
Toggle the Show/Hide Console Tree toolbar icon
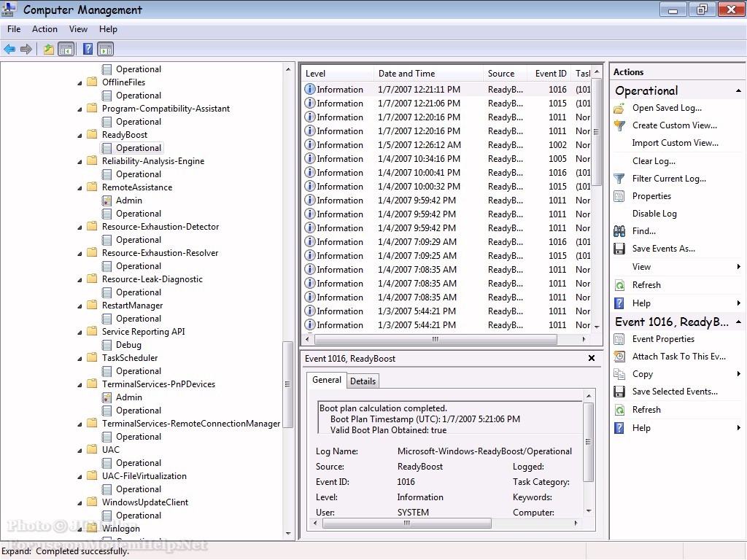(x=66, y=49)
